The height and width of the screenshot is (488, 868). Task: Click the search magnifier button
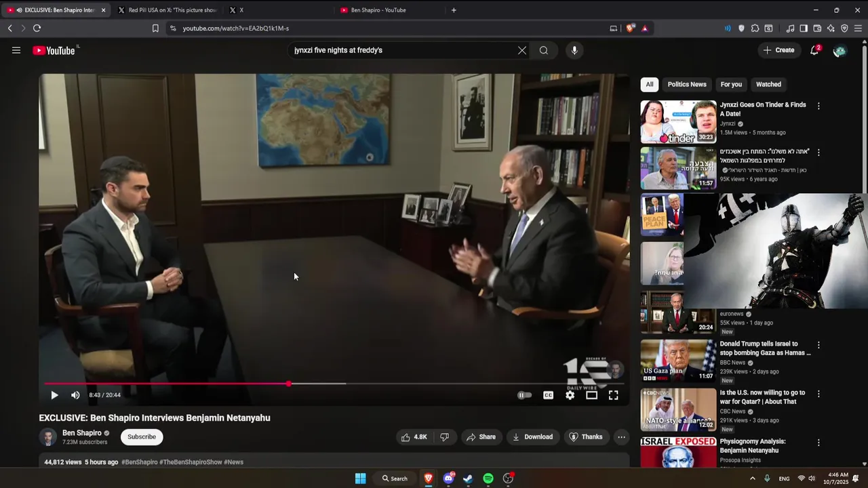pos(544,50)
